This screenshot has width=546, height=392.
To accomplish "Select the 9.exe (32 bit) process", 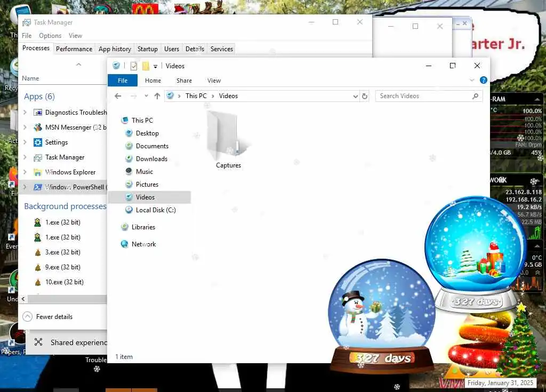I will [63, 267].
